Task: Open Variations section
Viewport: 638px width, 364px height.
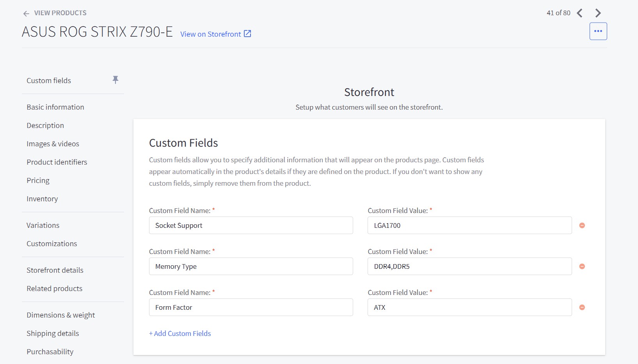Action: coord(43,226)
